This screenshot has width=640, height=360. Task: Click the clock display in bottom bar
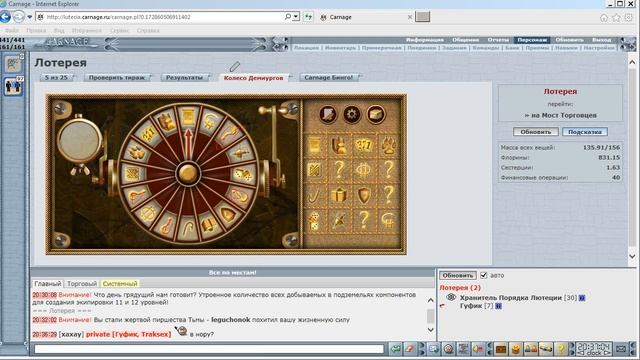coord(593,349)
